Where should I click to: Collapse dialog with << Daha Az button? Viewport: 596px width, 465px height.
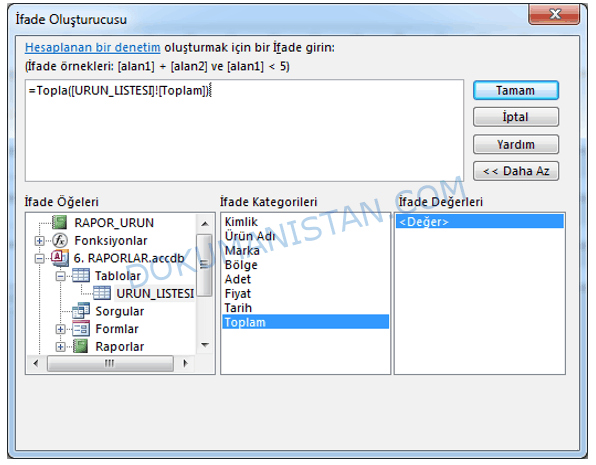(x=515, y=171)
